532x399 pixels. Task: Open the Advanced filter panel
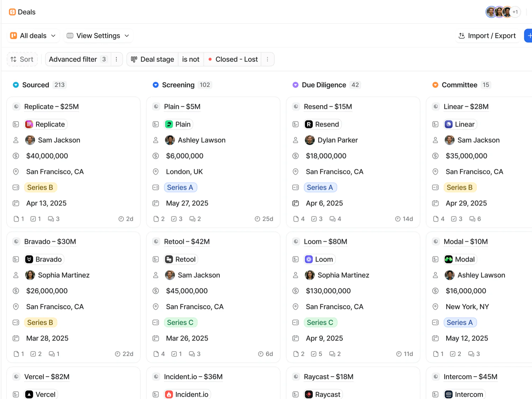[78, 60]
